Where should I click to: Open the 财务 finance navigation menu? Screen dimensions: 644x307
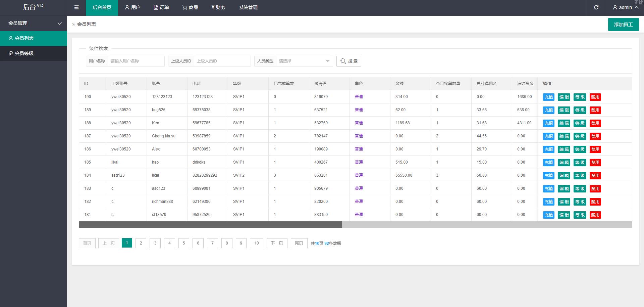[218, 7]
